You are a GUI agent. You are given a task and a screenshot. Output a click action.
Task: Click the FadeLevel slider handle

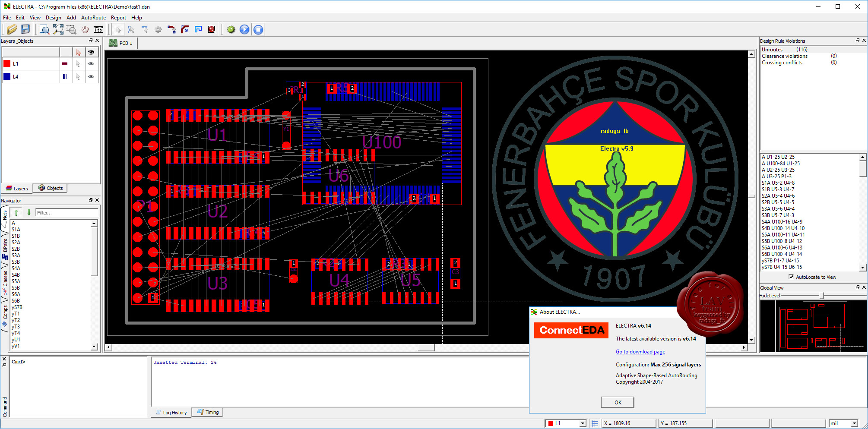pyautogui.click(x=821, y=296)
